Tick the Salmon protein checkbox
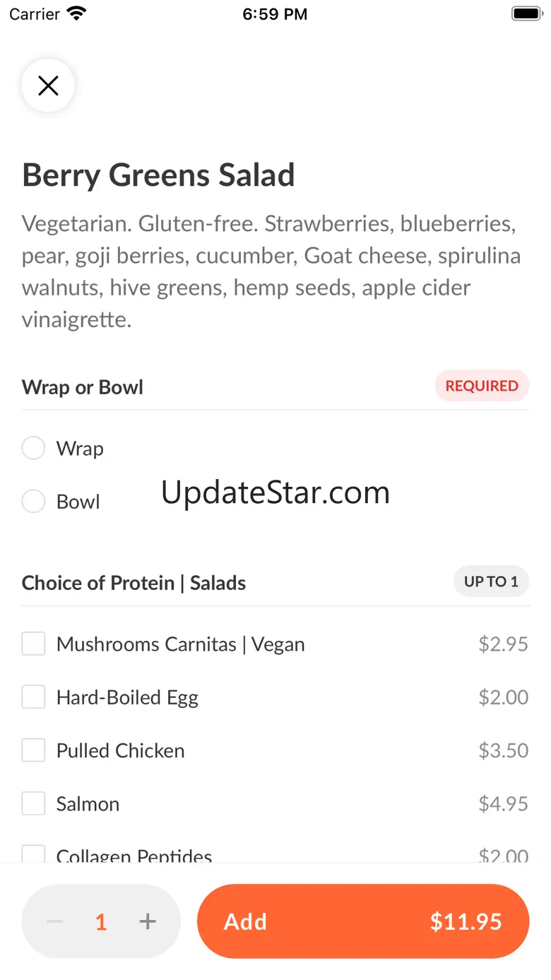Viewport: 551px width, 980px height. pos(33,803)
